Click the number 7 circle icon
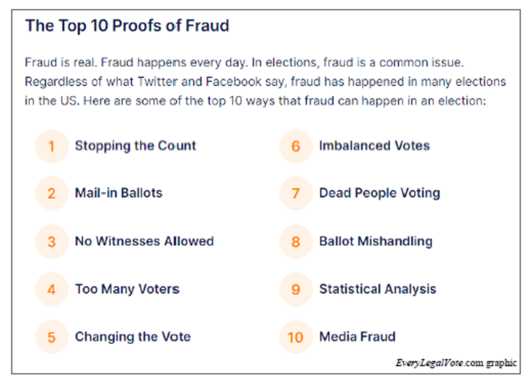Viewport: 529px width, 380px height. [x=296, y=193]
